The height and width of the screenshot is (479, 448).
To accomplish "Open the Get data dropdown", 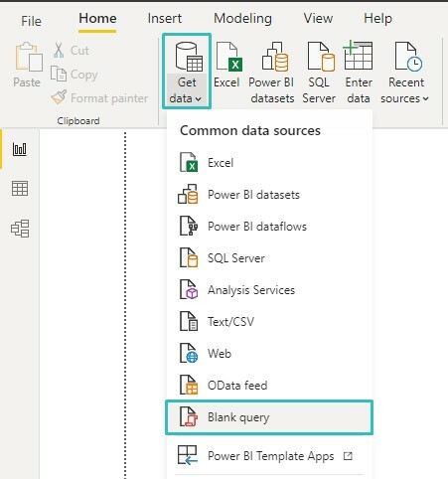I will point(187,72).
